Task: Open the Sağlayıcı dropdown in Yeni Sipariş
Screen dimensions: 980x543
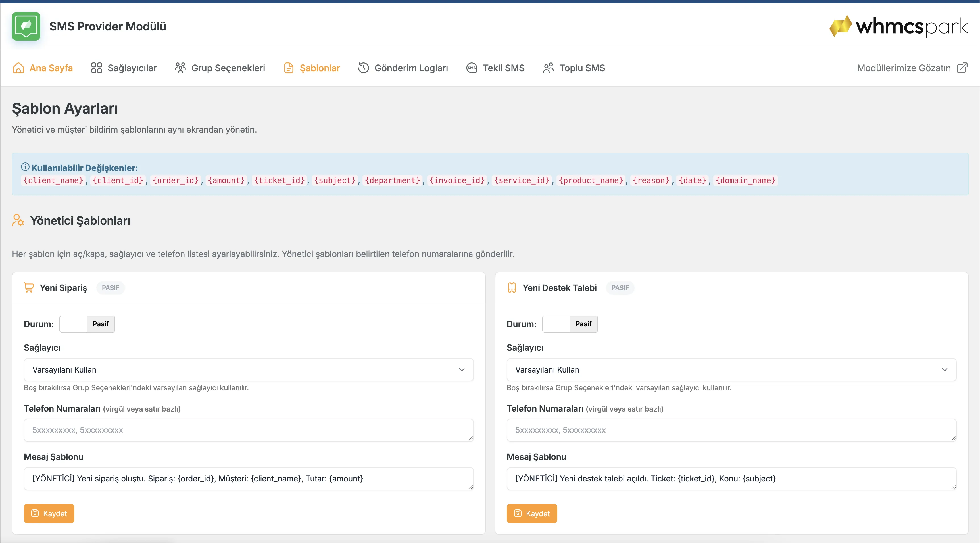Action: click(249, 369)
